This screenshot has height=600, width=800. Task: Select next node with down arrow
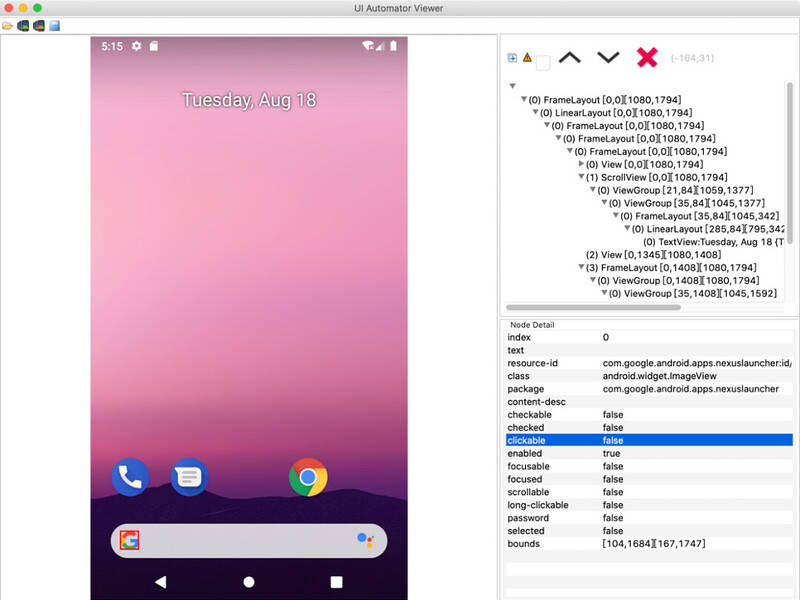pyautogui.click(x=608, y=58)
